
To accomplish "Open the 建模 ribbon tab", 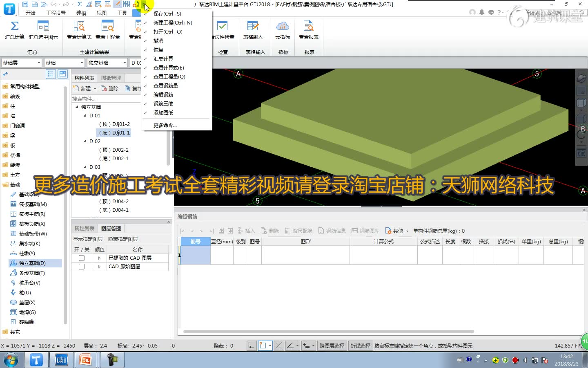I will [81, 13].
